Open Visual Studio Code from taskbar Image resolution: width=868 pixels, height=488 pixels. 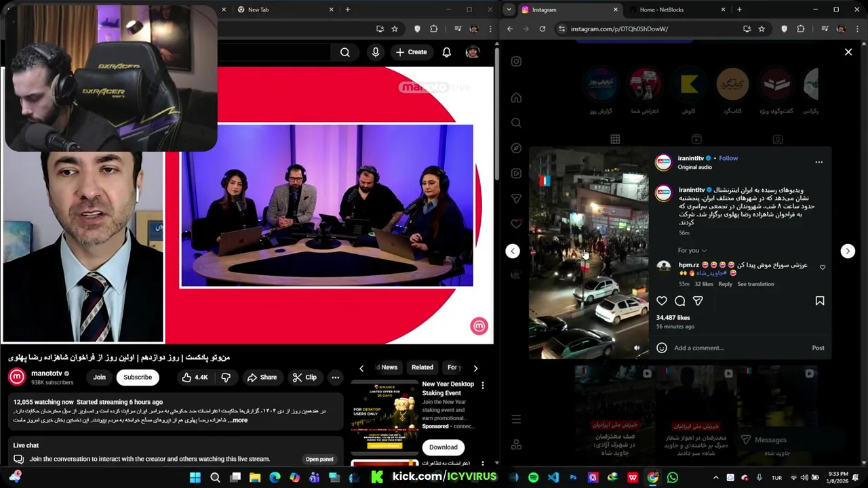(x=553, y=477)
